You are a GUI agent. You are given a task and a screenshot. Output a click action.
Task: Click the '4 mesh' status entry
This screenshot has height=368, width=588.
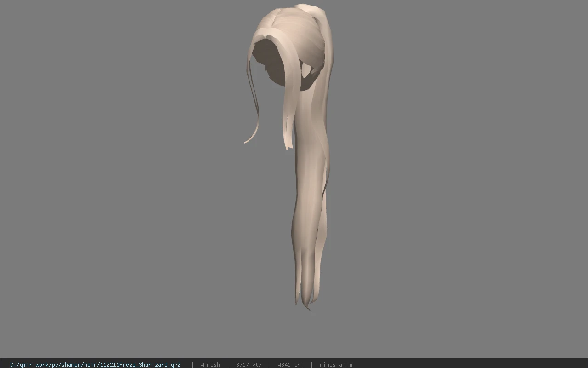210,365
